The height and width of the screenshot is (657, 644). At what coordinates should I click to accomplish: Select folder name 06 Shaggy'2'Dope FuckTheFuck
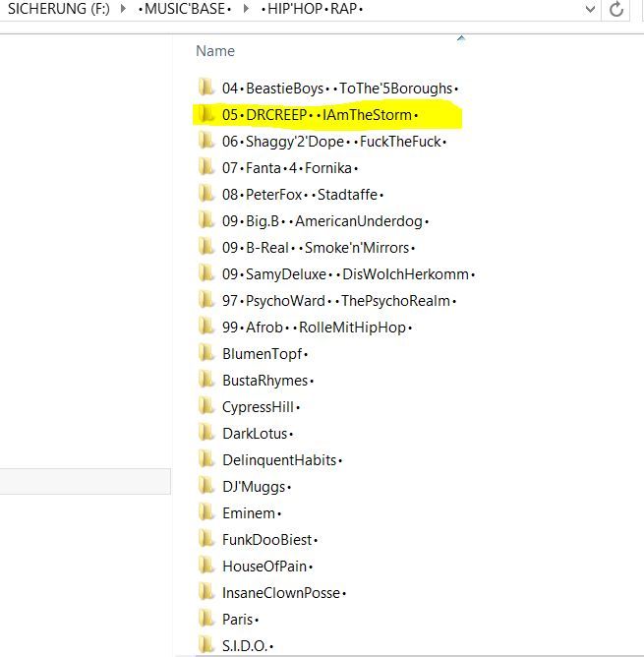(x=334, y=142)
